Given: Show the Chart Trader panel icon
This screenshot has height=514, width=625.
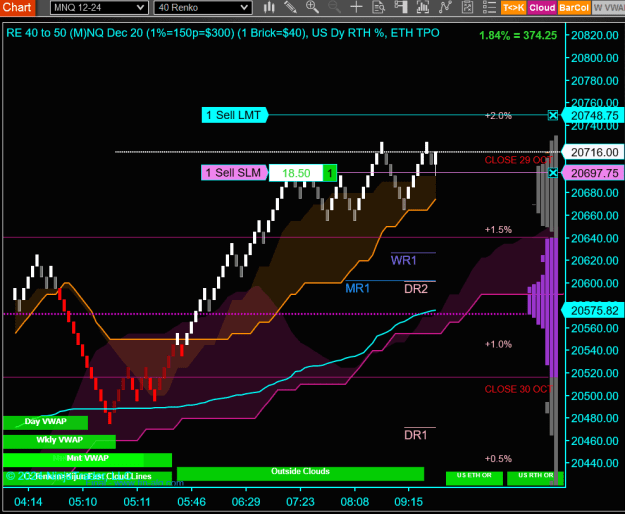Looking at the screenshot, I should [401, 7].
